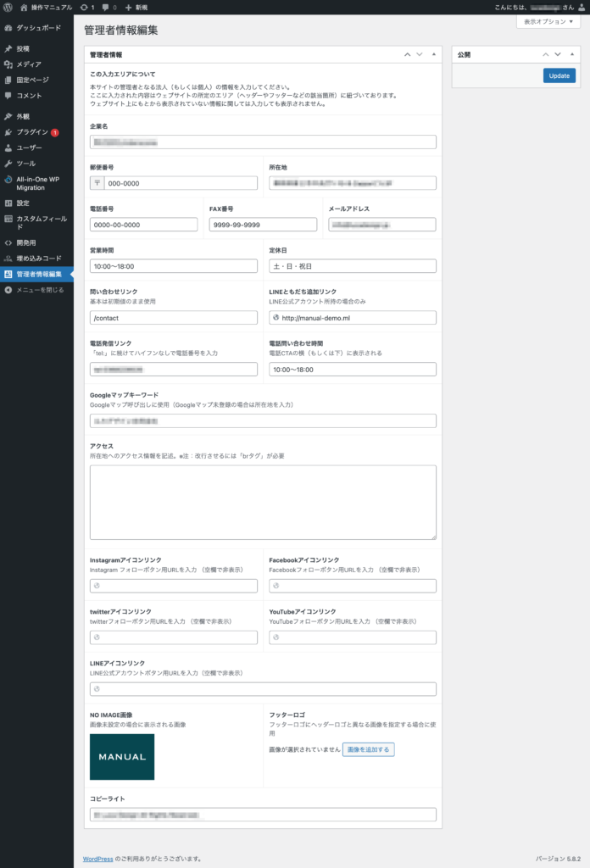Click the WordPress link in footer

pyautogui.click(x=97, y=859)
